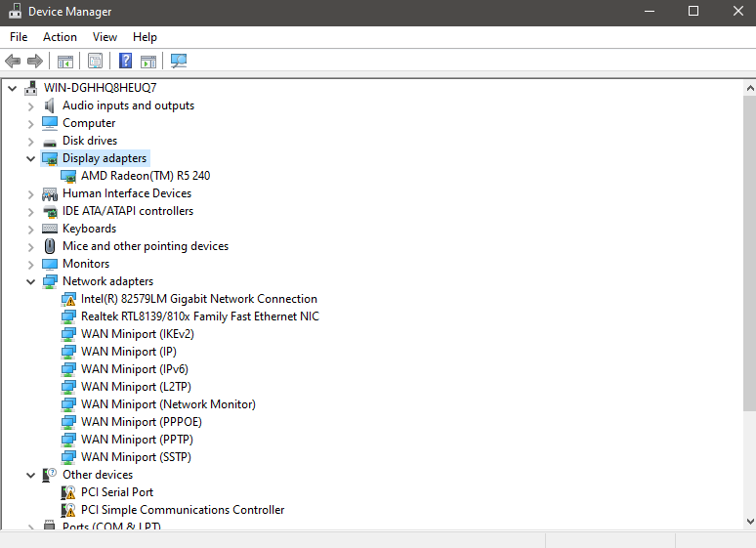Click the IDE ATA/ATAPI controllers icon

point(50,211)
